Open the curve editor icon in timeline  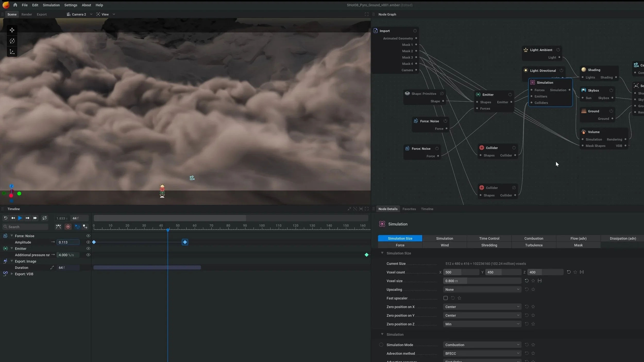[x=58, y=227]
